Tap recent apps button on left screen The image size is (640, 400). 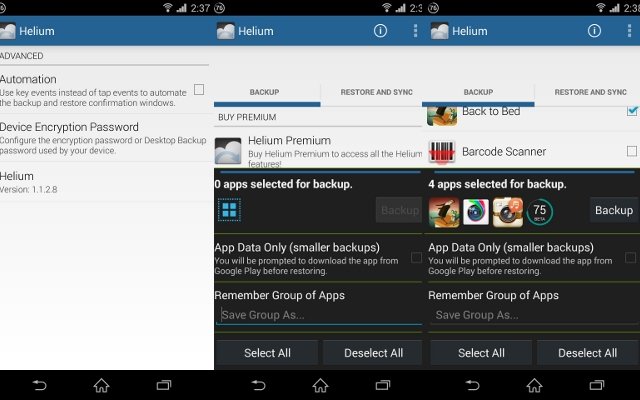(164, 385)
